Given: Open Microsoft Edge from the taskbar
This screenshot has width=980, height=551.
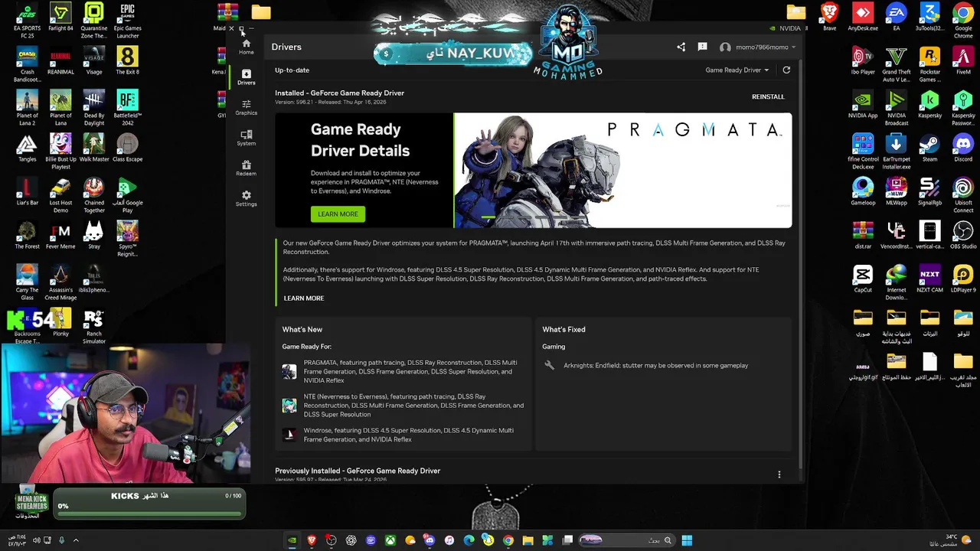Looking at the screenshot, I should (469, 540).
